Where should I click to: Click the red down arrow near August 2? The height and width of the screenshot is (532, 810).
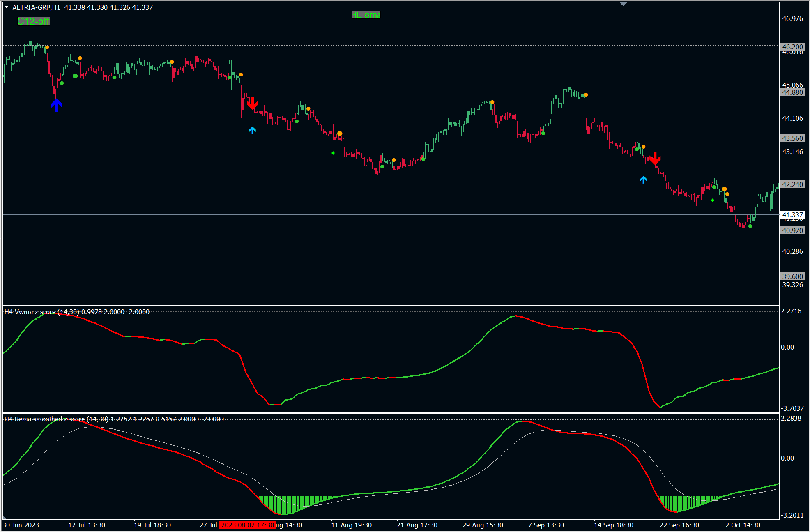[252, 104]
